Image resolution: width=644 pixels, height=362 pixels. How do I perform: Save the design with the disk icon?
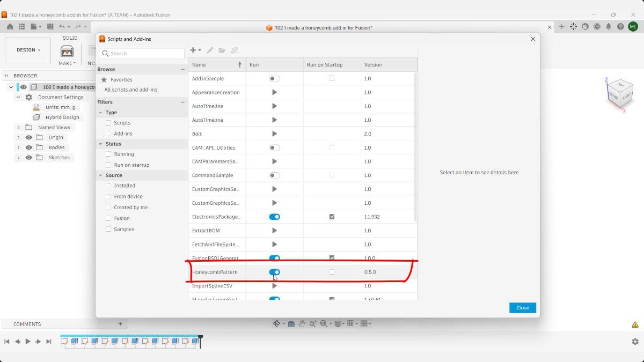[x=50, y=26]
